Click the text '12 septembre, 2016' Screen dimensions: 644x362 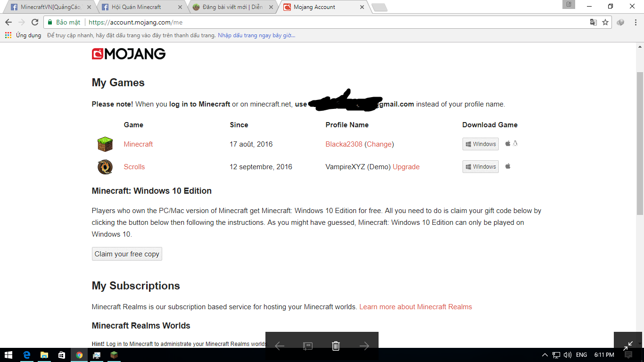pos(261,167)
